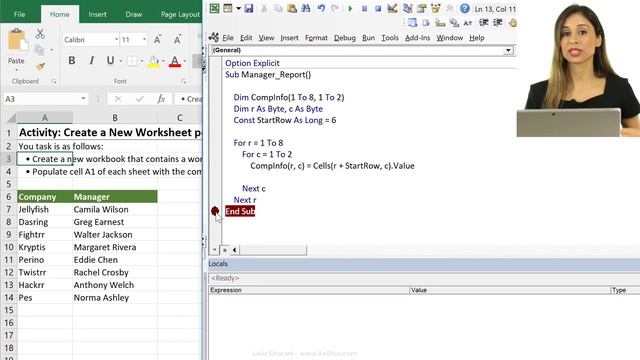Screen dimensions: 640x360
Task: Expand the Insert UserForm dropdown arrow
Action: tap(238, 9)
